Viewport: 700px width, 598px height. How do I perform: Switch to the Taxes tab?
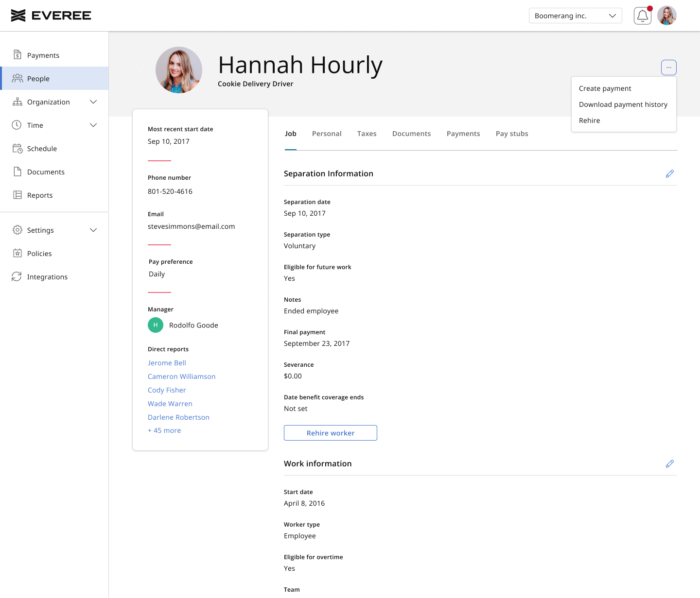point(367,134)
